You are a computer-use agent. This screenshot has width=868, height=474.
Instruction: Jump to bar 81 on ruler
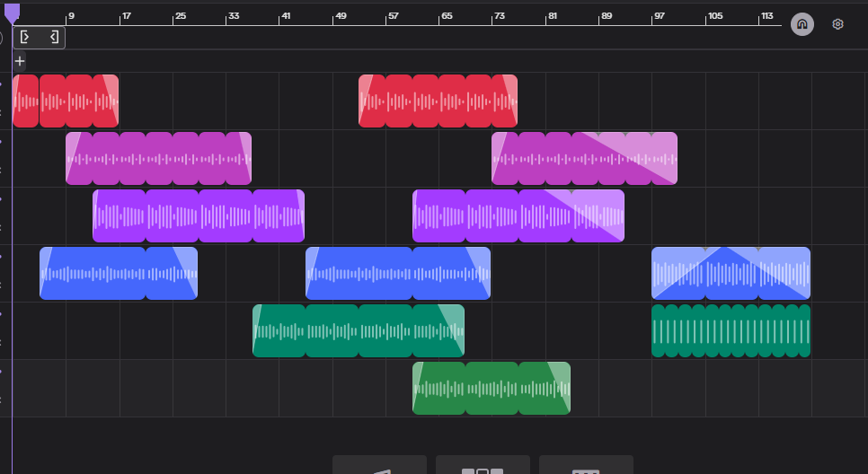[x=553, y=16]
